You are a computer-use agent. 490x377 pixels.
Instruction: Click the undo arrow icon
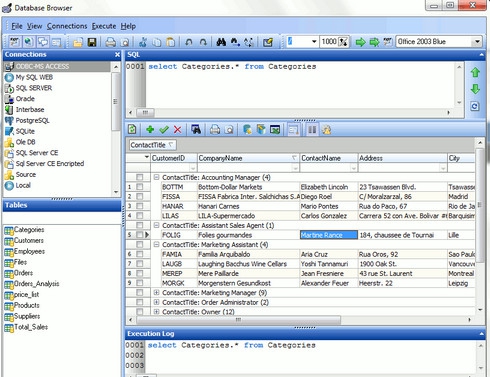coord(189,42)
